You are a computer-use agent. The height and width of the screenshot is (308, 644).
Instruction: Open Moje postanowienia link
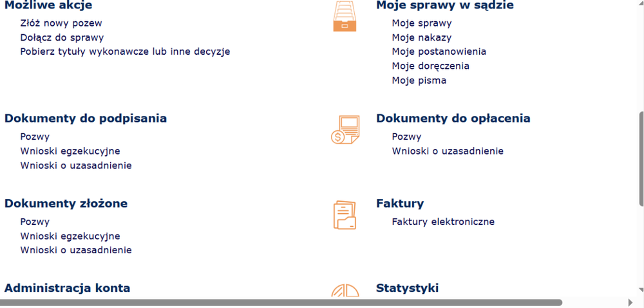(439, 52)
